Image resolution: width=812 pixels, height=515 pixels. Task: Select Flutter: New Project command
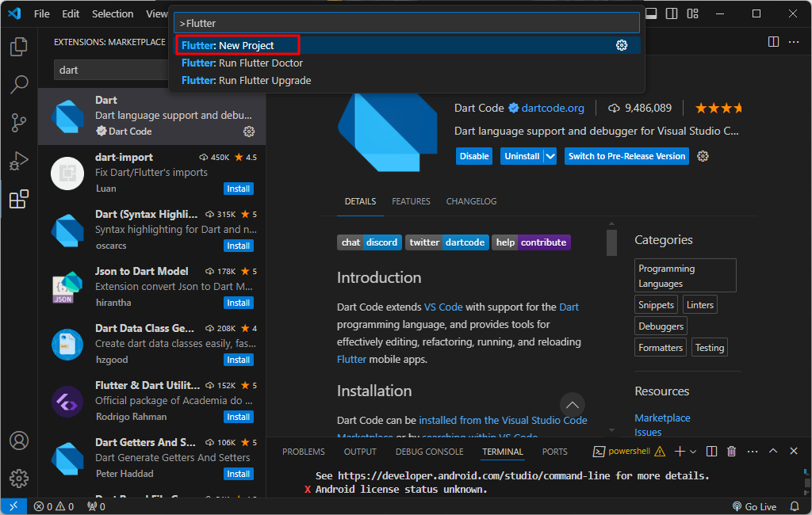408,45
